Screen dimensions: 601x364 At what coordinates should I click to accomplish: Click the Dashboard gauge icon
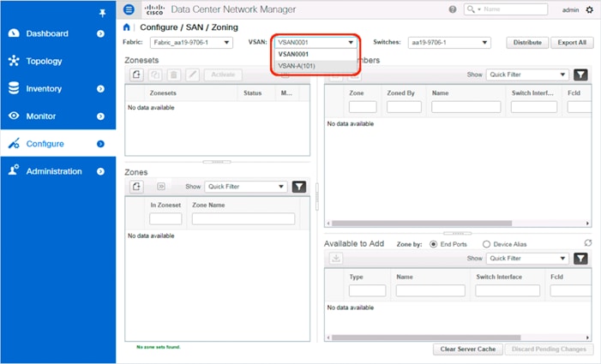click(x=14, y=33)
